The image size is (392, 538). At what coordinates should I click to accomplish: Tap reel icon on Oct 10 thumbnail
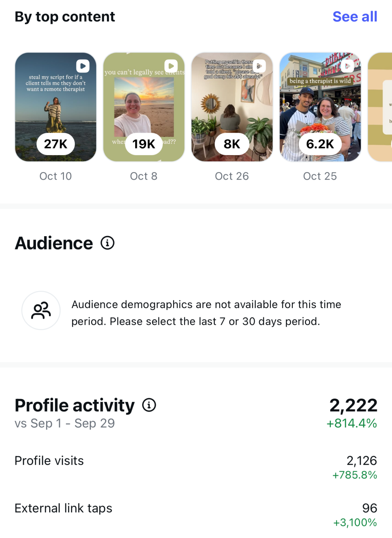pos(83,66)
